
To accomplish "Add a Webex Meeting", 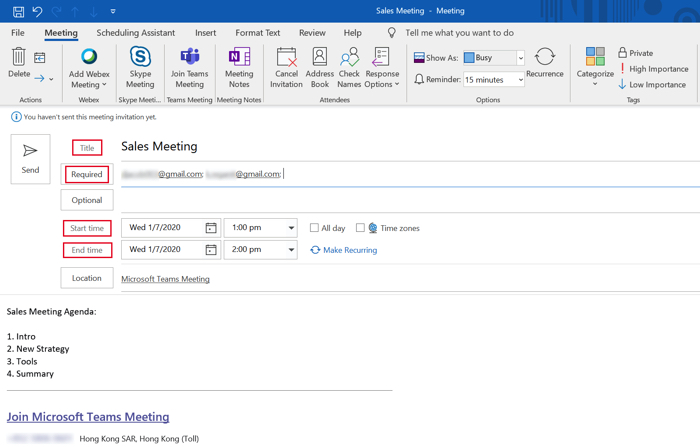I will (x=89, y=68).
